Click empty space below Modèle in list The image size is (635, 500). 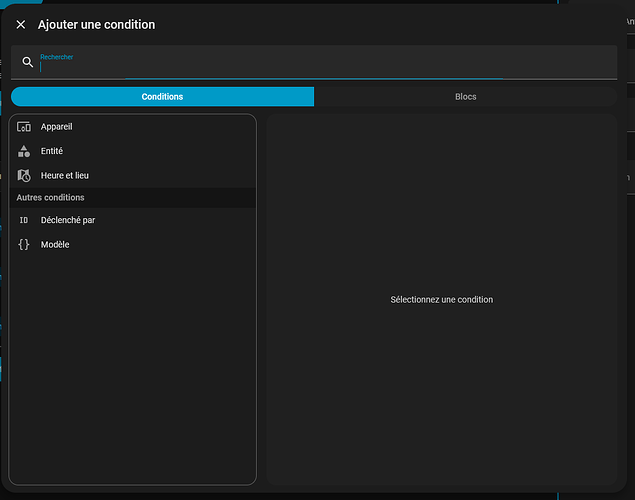(x=132, y=370)
